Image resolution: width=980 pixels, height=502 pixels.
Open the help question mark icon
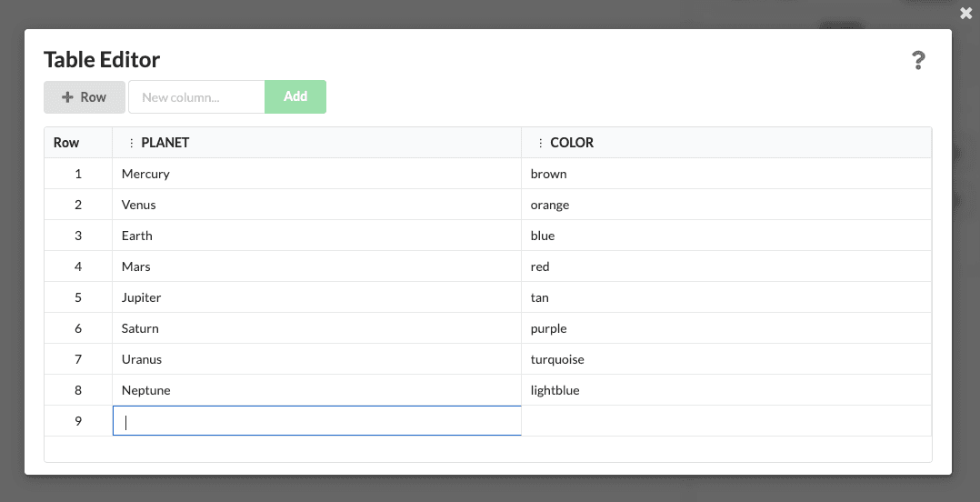coord(918,61)
